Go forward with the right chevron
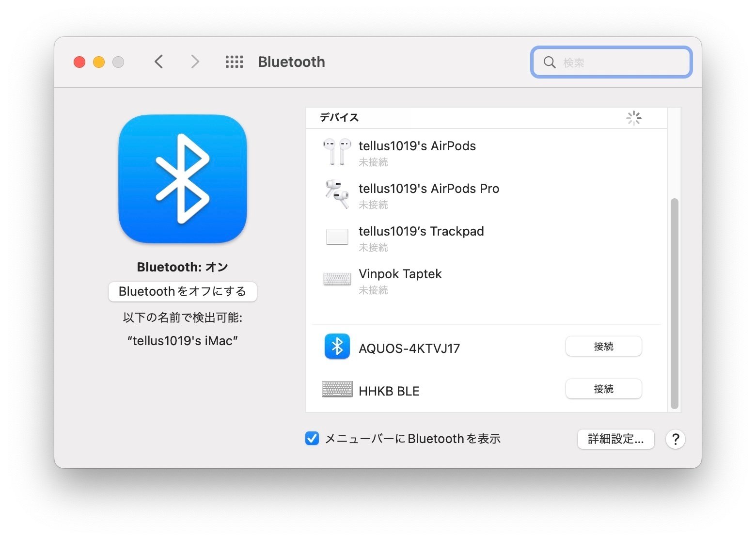 195,62
